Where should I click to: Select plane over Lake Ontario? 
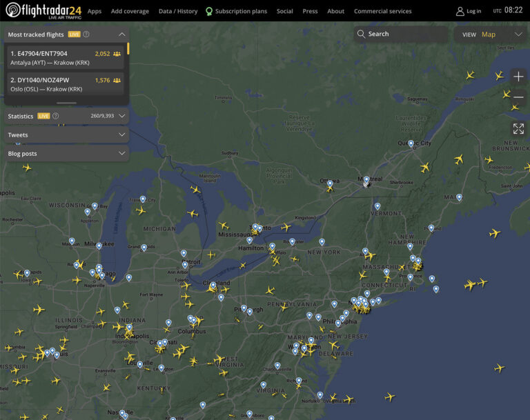[x=286, y=227]
